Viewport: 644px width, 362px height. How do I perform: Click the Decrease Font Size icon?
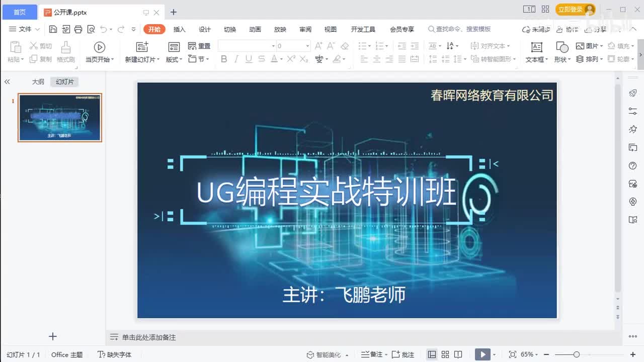point(332,46)
